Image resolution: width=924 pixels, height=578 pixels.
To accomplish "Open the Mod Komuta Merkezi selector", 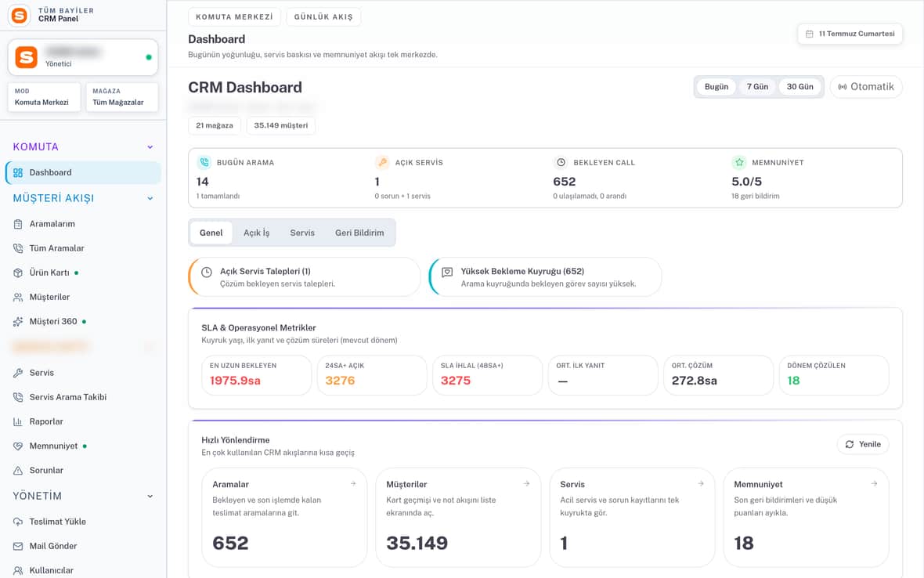I will (x=44, y=97).
